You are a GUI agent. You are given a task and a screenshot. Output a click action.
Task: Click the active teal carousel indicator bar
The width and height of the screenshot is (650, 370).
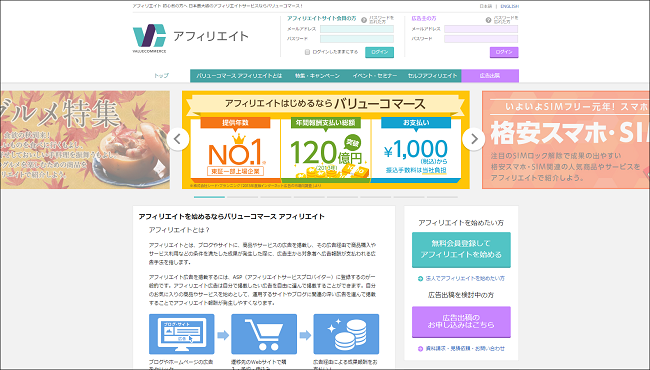point(209,197)
